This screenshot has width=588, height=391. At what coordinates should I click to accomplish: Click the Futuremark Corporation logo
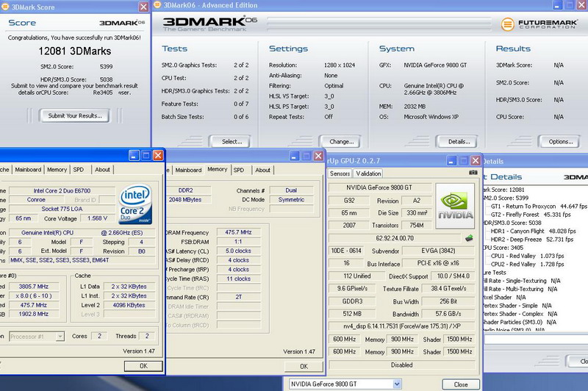tap(539, 24)
